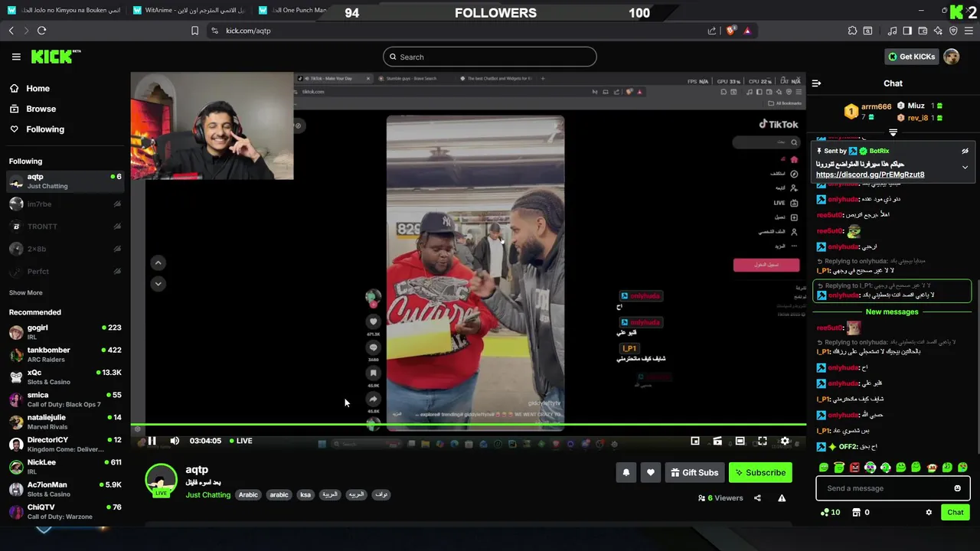
Task: Click the ksa stream tag
Action: (x=305, y=495)
